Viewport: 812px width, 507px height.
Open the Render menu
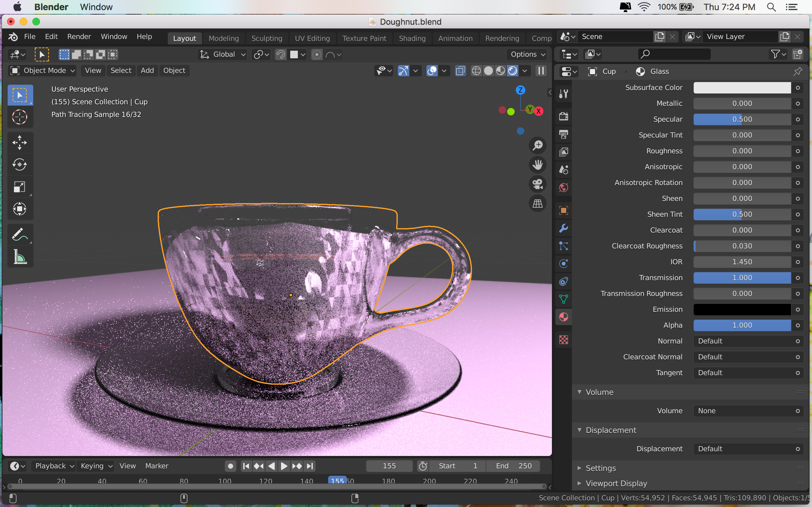78,35
